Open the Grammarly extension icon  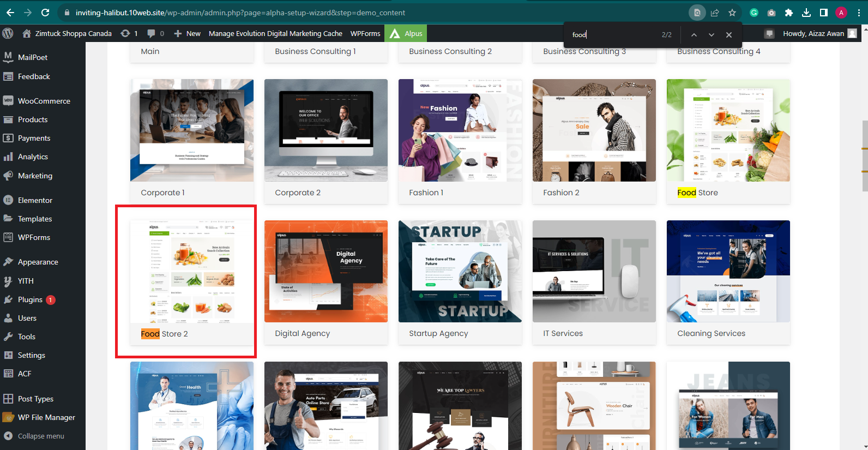(x=754, y=13)
